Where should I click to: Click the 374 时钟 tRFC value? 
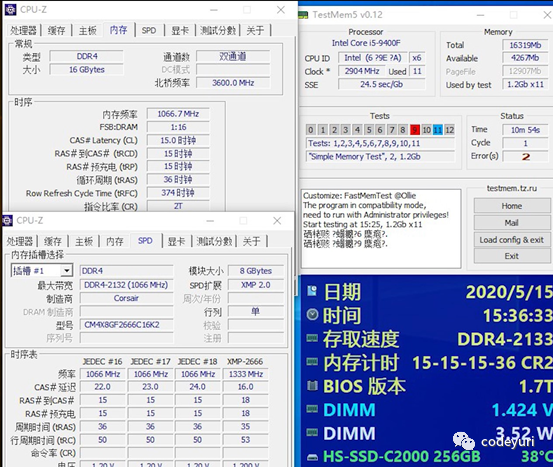(x=178, y=193)
